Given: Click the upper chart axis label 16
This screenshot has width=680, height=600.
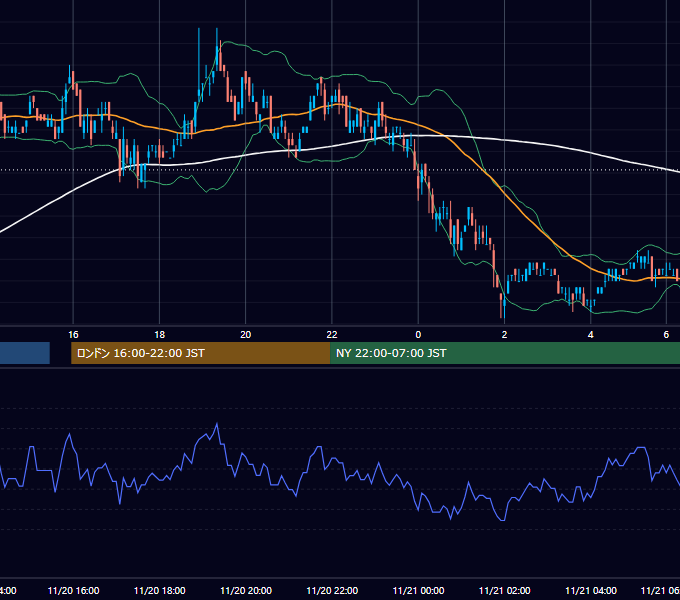Looking at the screenshot, I should (x=73, y=334).
